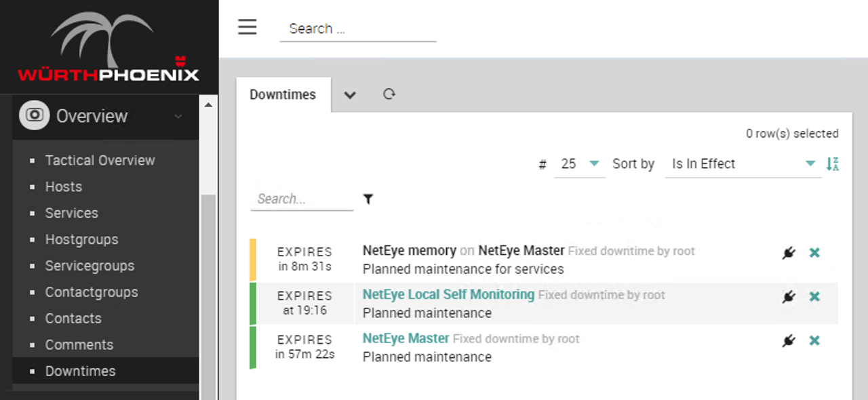Remove the NetEye Master host downtime
Image resolution: width=868 pixels, height=400 pixels.
pyautogui.click(x=814, y=341)
